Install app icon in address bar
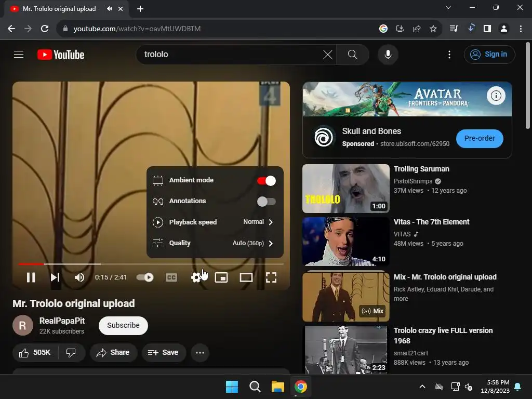Screen dimensions: 532x399 400,29
